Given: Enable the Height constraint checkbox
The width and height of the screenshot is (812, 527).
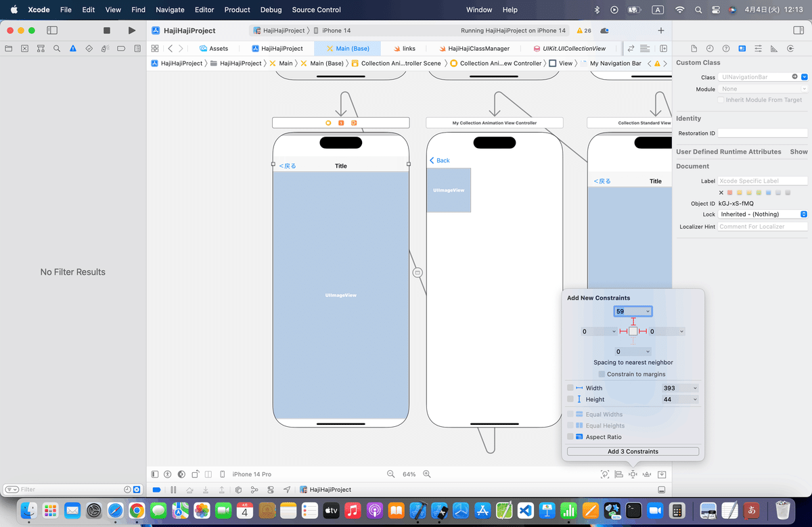Looking at the screenshot, I should coord(570,399).
